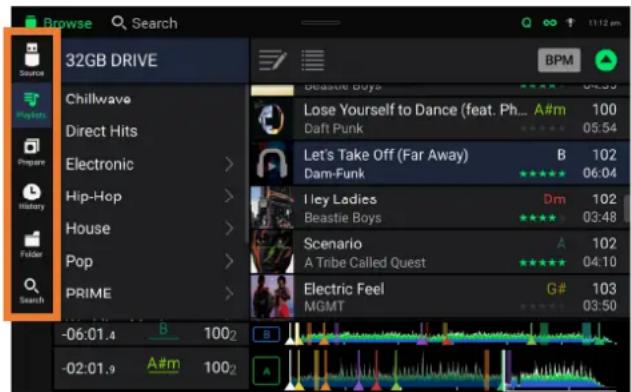The height and width of the screenshot is (392, 631).
Task: Click the Daft Punk artist name
Action: click(x=334, y=128)
